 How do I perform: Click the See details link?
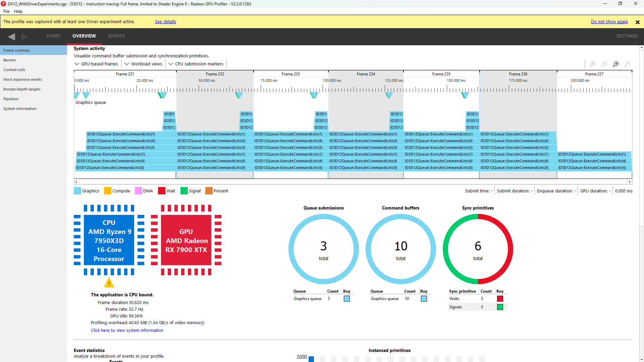[165, 22]
